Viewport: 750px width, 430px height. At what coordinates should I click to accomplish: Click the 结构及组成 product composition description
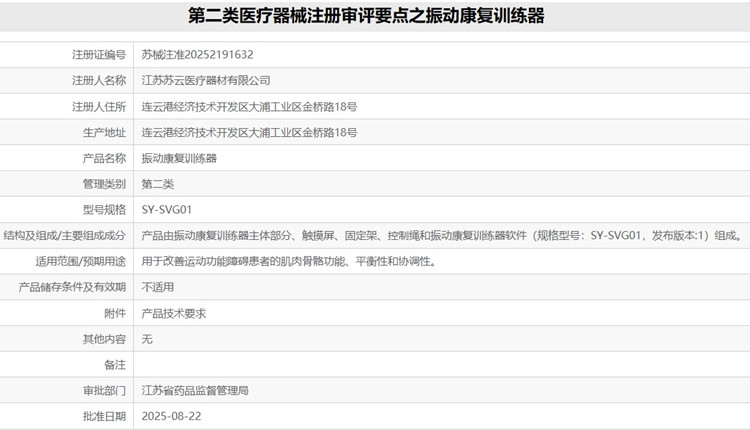point(441,236)
